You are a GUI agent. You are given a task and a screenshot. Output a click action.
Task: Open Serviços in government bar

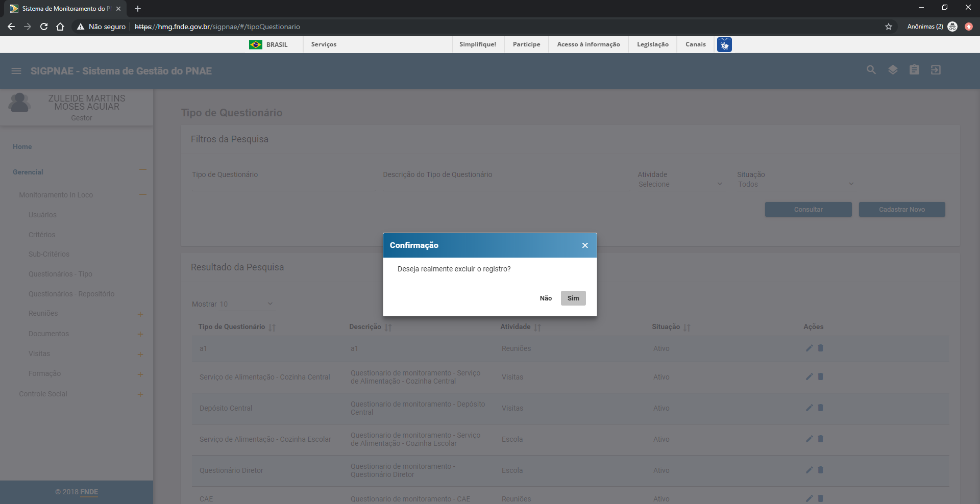tap(324, 44)
